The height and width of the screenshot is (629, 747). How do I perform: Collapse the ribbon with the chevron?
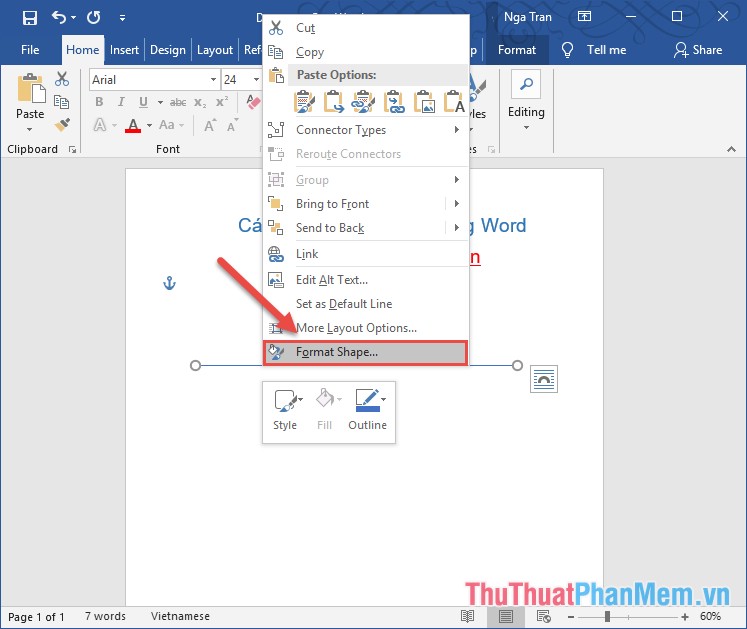[x=731, y=150]
